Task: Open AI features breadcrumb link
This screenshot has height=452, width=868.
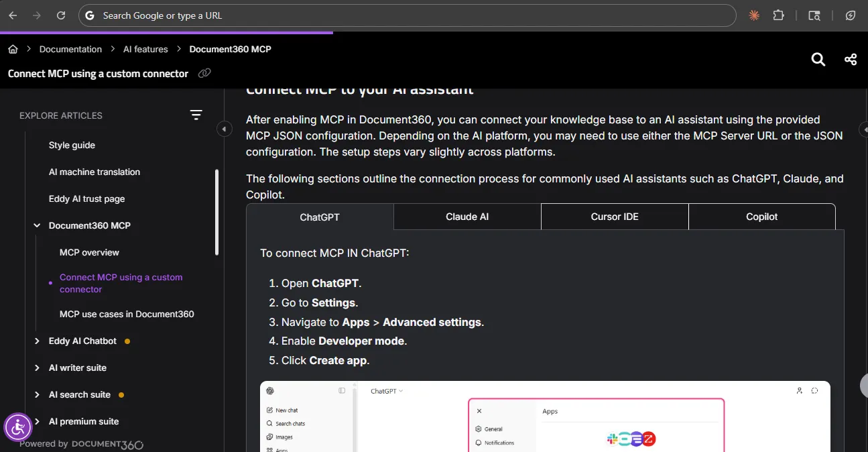Action: (145, 49)
